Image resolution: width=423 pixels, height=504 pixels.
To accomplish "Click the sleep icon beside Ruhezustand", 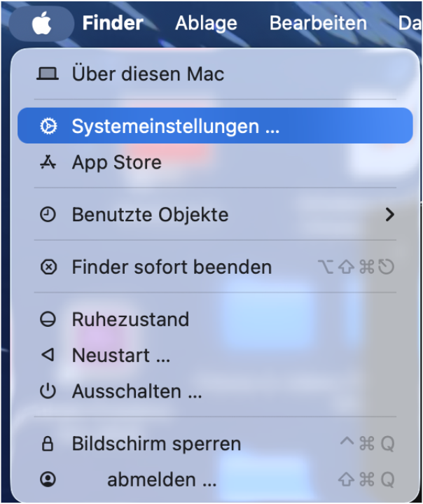I will pyautogui.click(x=48, y=319).
